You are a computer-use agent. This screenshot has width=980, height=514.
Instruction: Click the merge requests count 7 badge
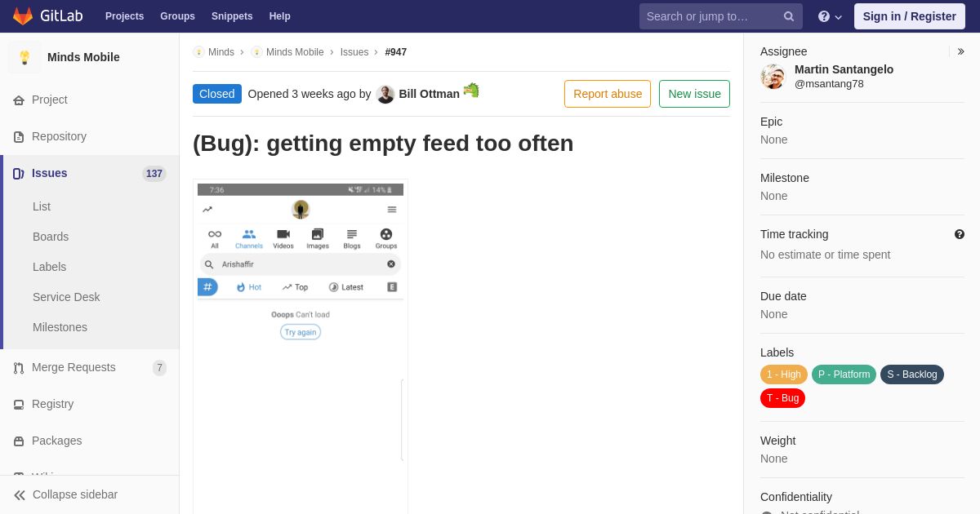[x=159, y=368]
